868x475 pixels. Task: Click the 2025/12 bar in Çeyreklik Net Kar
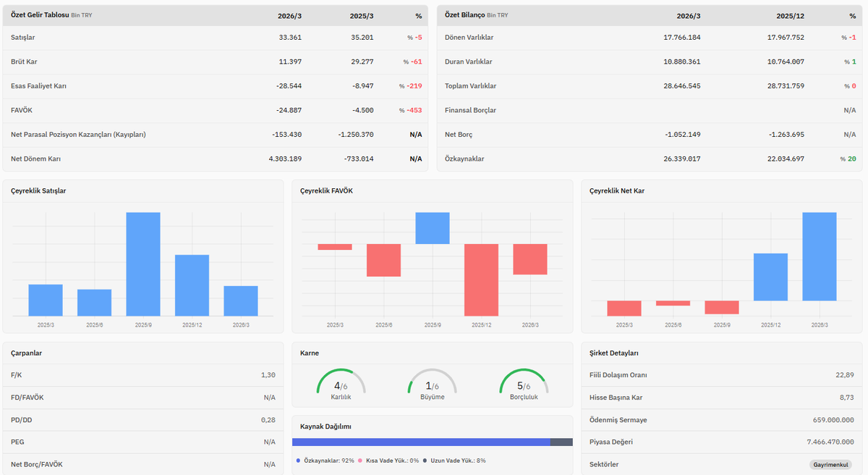771,277
